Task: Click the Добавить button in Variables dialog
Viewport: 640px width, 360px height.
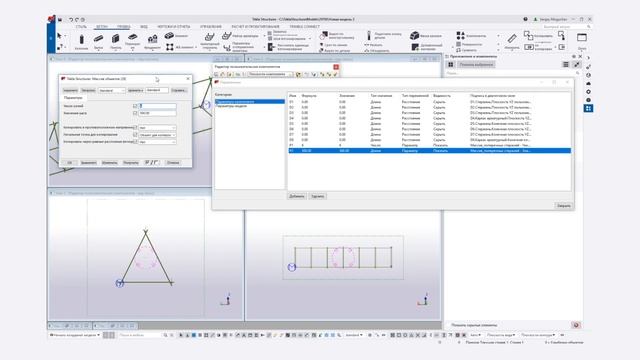Action: (297, 196)
